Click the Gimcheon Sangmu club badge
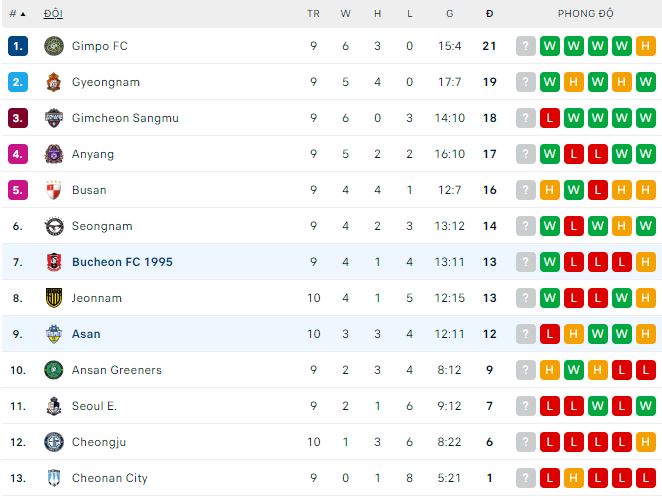 [x=54, y=118]
